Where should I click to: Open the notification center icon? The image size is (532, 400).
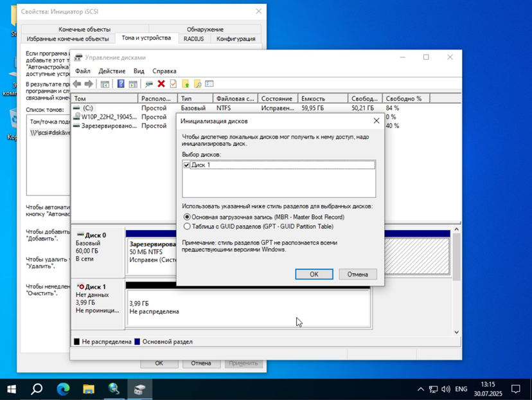516,389
